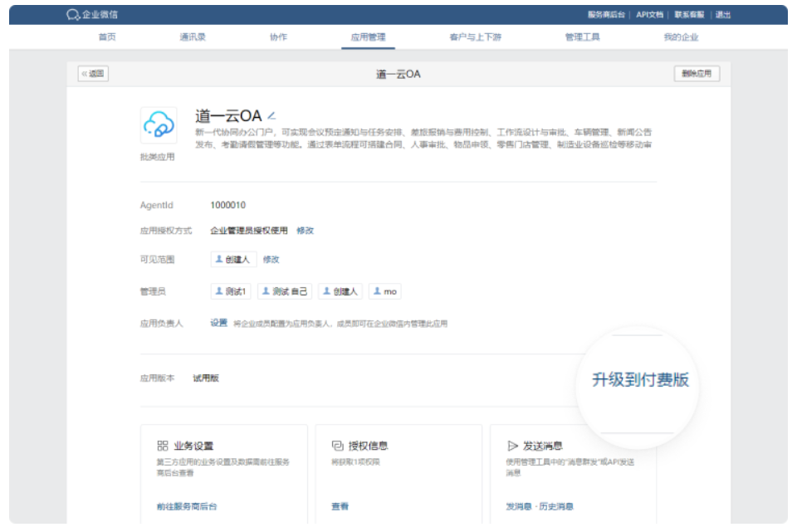
Task: Click the 发送消息 card title
Action: pyautogui.click(x=543, y=446)
